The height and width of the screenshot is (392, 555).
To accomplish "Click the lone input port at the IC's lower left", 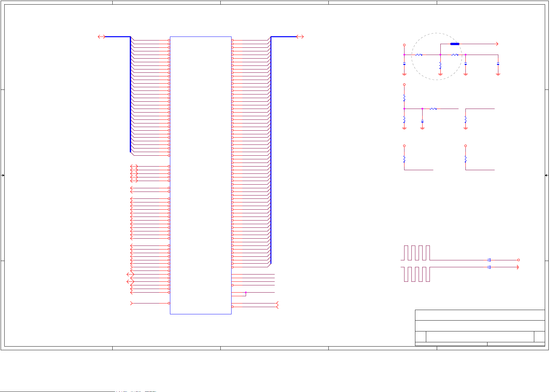I will click(132, 303).
